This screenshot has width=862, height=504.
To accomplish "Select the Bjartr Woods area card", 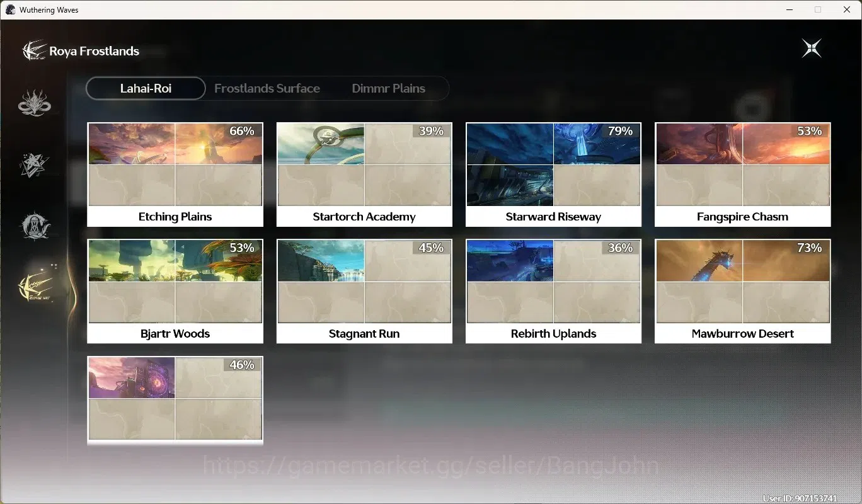I will (x=175, y=291).
